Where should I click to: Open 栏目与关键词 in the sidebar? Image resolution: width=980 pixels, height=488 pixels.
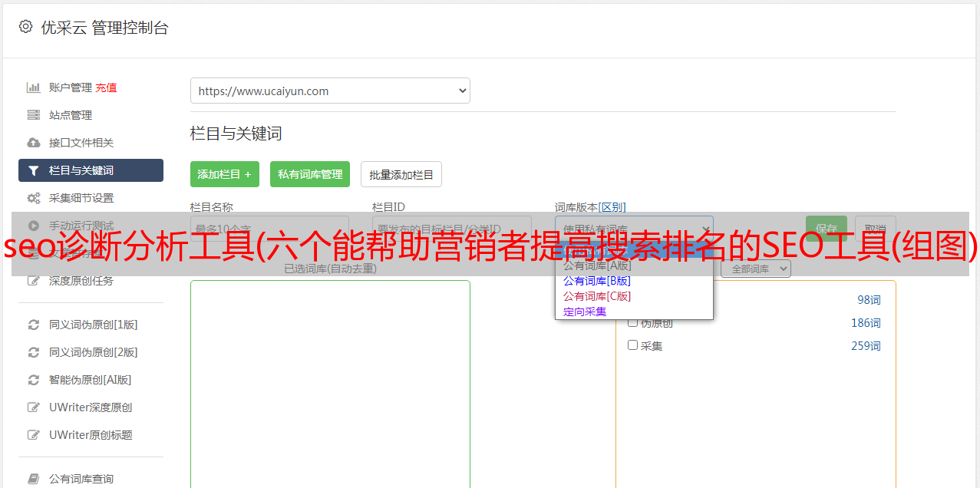pyautogui.click(x=91, y=170)
